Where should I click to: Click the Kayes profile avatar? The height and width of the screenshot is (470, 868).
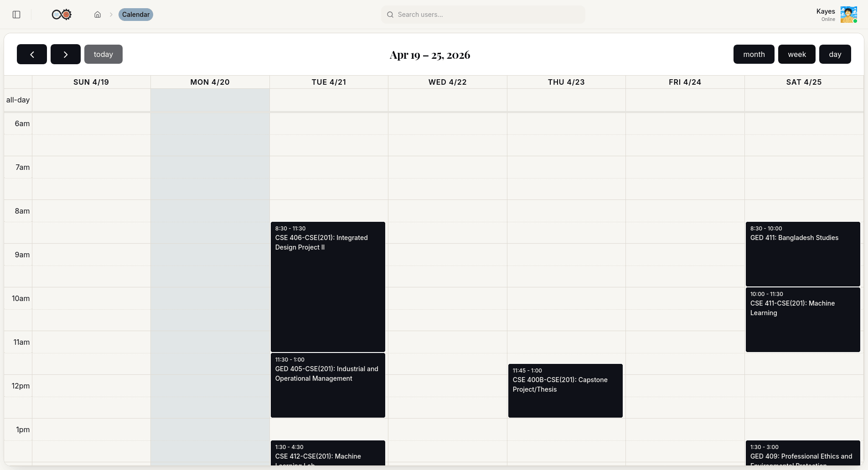pos(848,15)
